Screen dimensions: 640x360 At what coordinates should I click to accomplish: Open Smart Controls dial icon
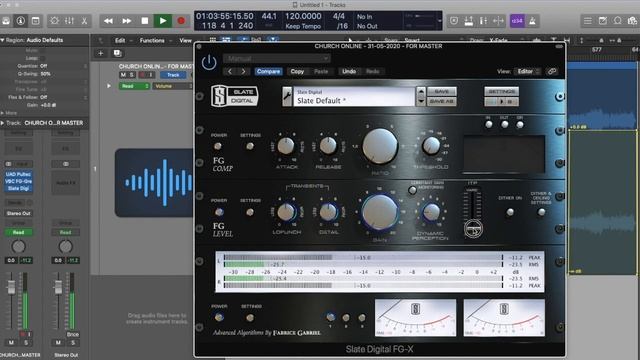click(54, 21)
